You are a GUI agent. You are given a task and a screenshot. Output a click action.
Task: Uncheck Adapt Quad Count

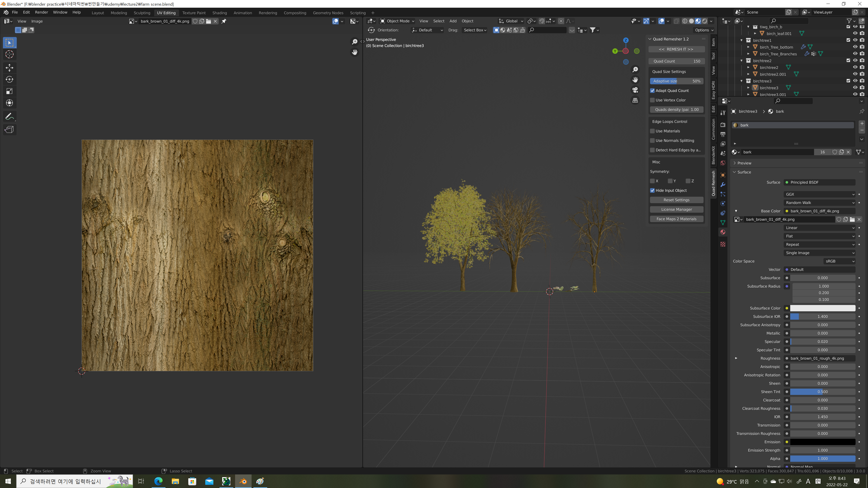[x=652, y=91]
